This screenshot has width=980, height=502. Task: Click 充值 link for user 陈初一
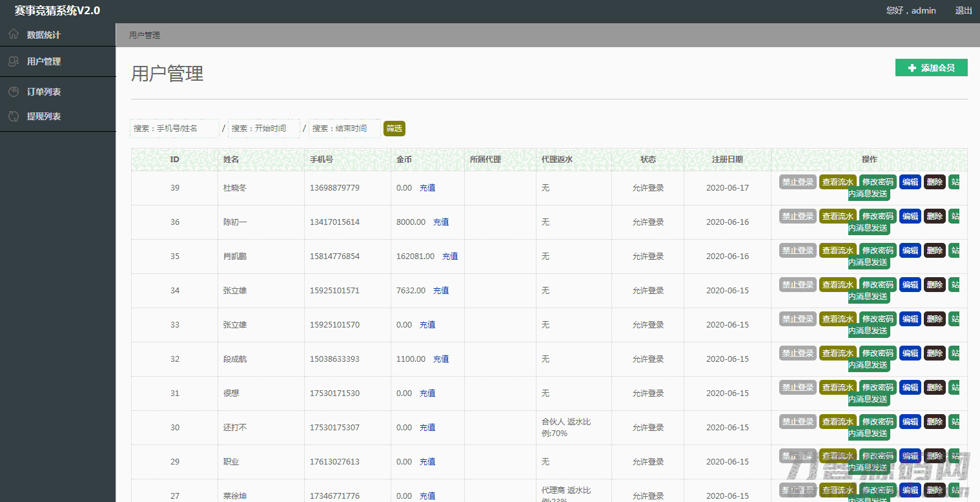click(x=441, y=222)
